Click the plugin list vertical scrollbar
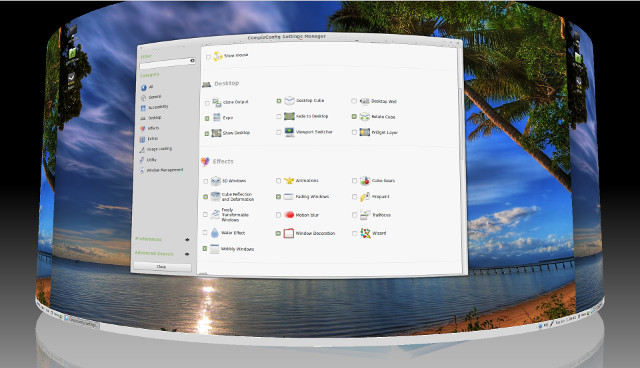Image resolution: width=640 pixels, height=368 pixels. tap(462, 125)
